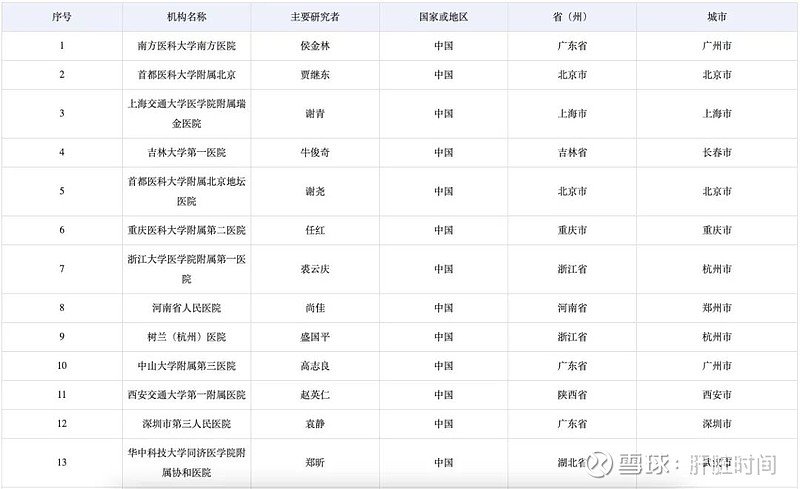Select researcher name 贾继东

315,75
